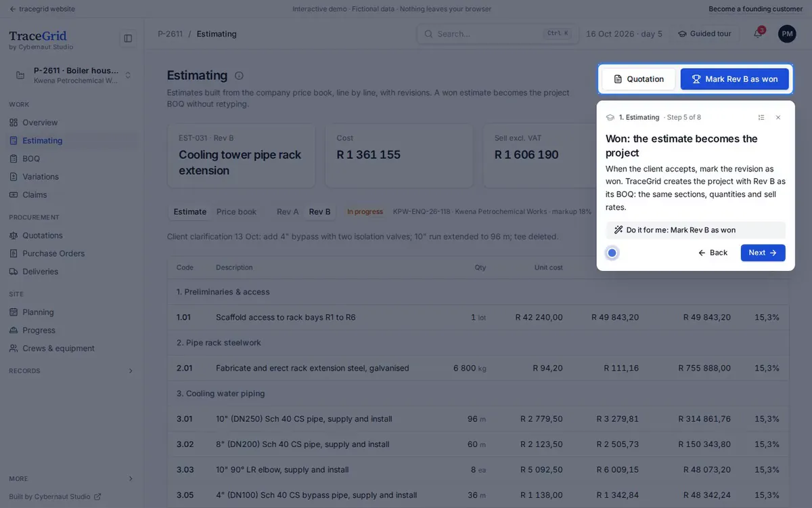812x508 pixels.
Task: Select row 3.05 4" DN100 bypass pipe
Action: (478, 495)
